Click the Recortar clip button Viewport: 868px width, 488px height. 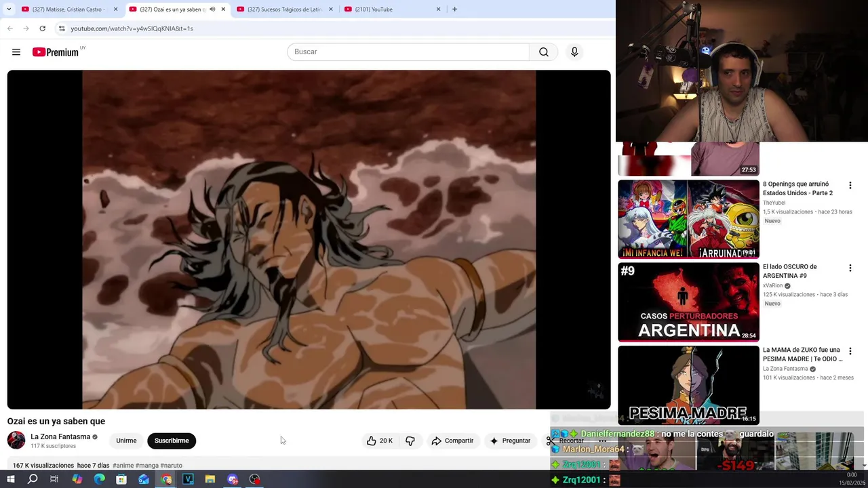click(x=565, y=441)
